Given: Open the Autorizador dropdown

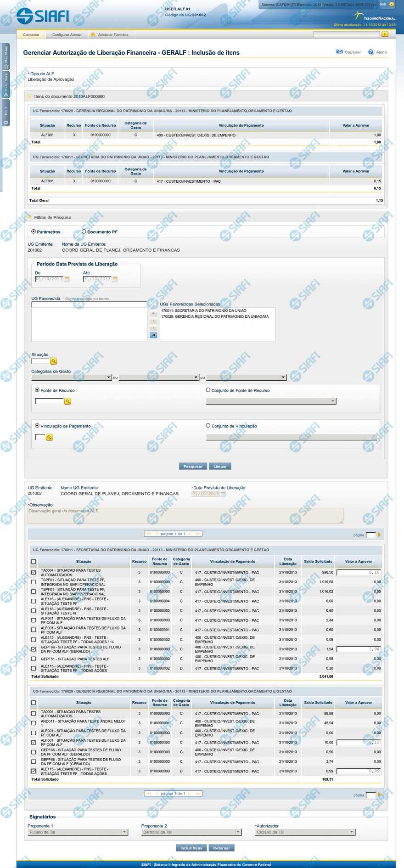Looking at the screenshot, I should 351,832.
